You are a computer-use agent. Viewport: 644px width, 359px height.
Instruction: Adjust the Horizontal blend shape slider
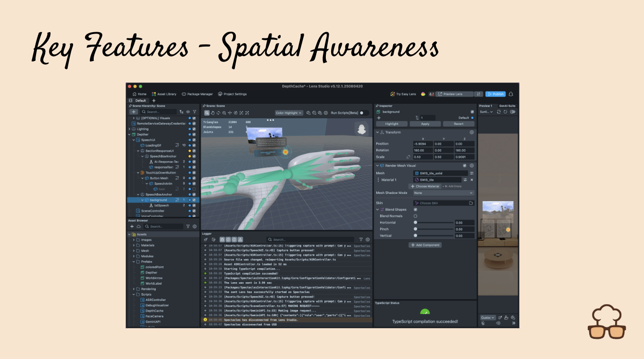click(434, 223)
